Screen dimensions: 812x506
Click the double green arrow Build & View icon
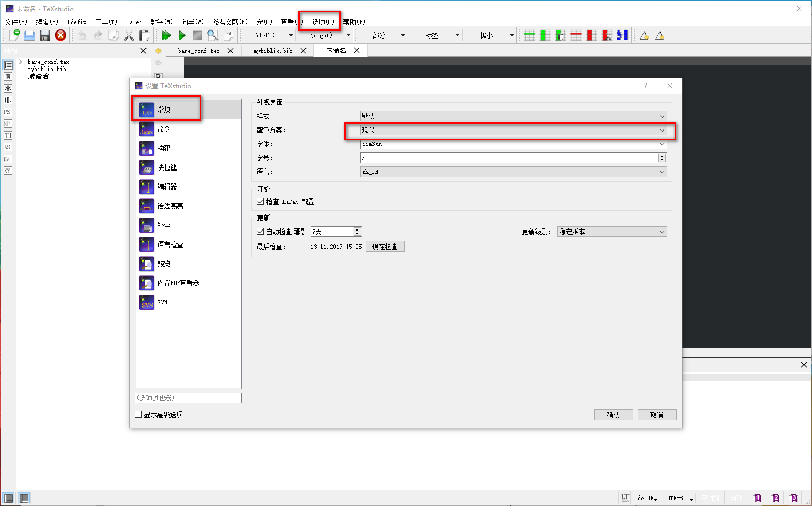click(x=166, y=35)
